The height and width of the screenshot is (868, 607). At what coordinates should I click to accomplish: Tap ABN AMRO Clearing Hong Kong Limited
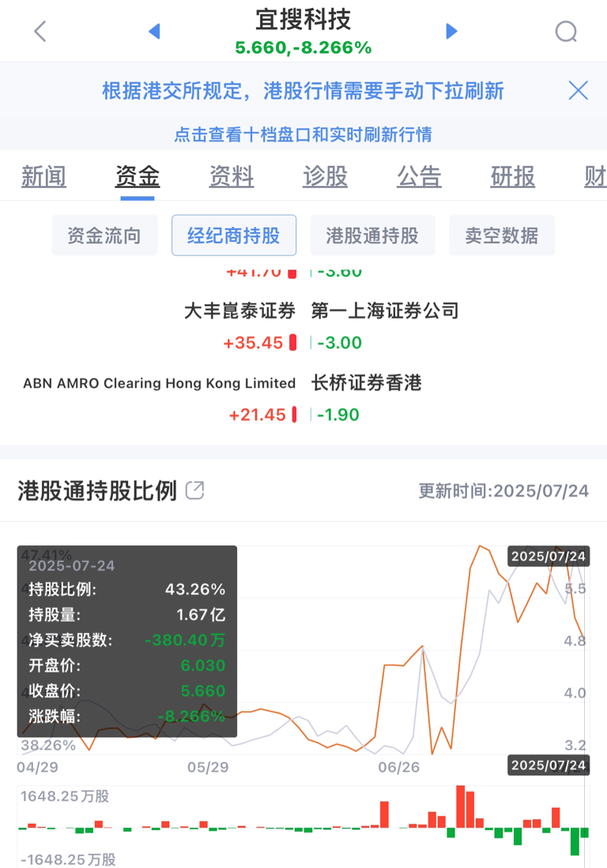click(x=160, y=383)
